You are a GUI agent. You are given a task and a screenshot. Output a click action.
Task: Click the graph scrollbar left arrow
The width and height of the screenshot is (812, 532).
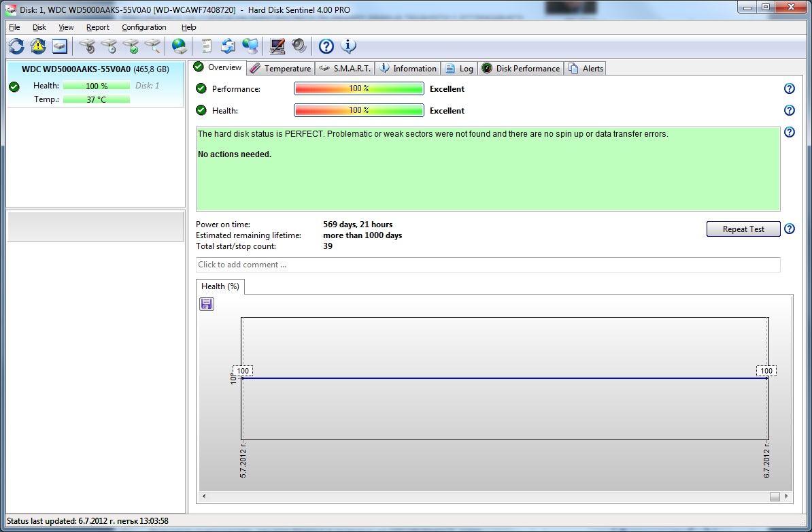204,496
